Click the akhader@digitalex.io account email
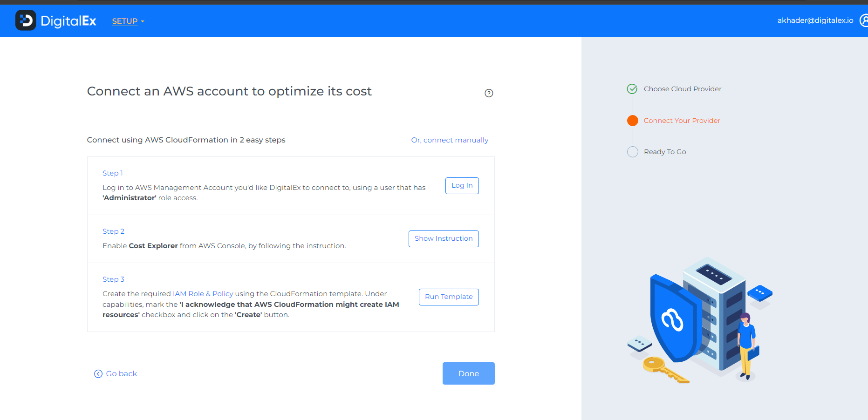Screen dimensions: 868x420 (x=815, y=20)
